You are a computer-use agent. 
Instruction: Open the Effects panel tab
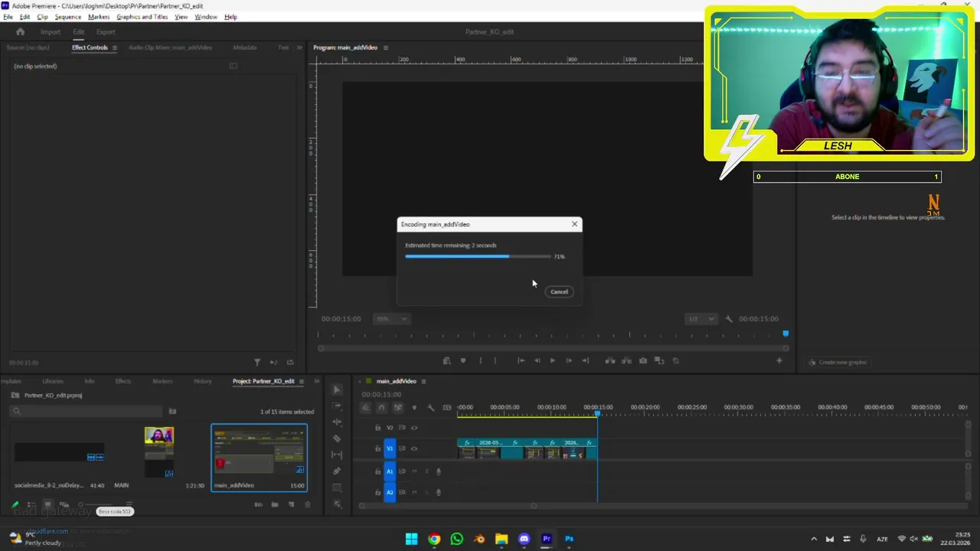point(122,381)
